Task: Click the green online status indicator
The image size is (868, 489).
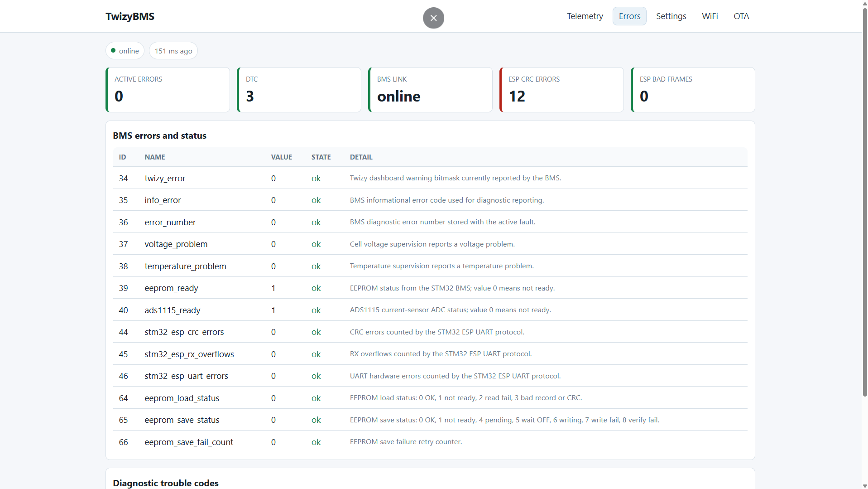Action: point(125,51)
